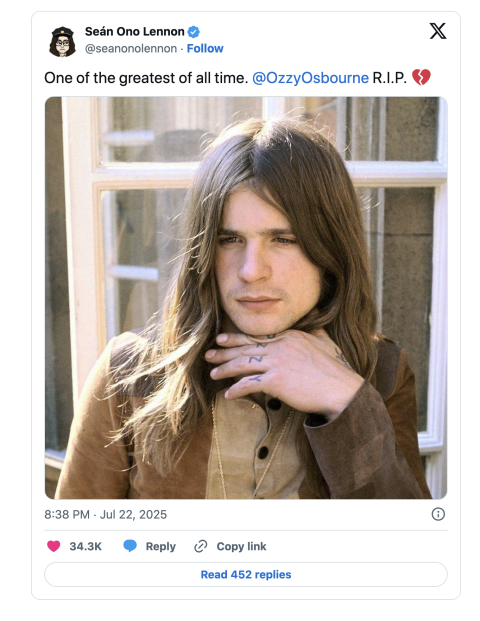Click the broken heart emoji in the tweet
The width and height of the screenshot is (480, 621).
[421, 77]
